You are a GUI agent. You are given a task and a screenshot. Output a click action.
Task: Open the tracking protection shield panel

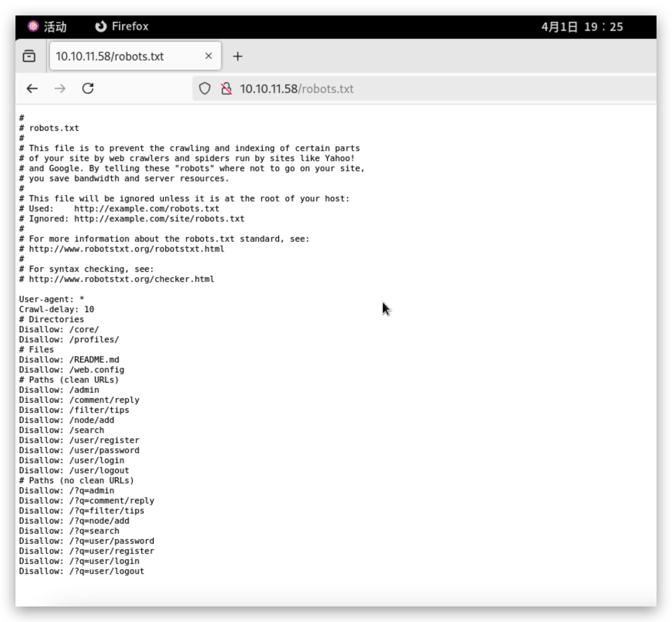tap(204, 88)
